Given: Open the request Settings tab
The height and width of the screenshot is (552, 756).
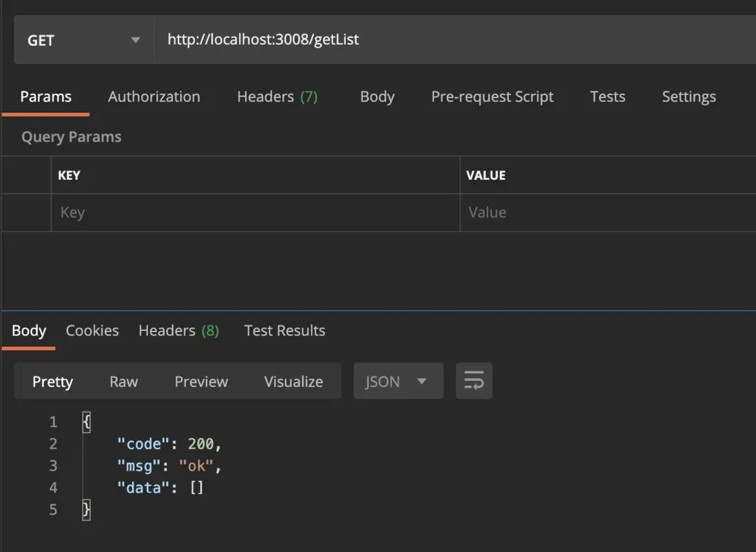Looking at the screenshot, I should (689, 97).
